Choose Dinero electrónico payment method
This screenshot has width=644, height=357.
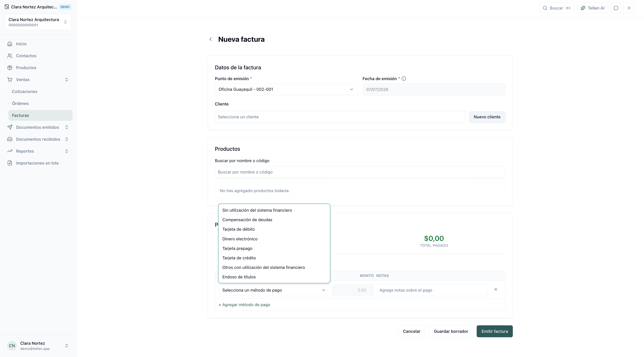[274, 239]
